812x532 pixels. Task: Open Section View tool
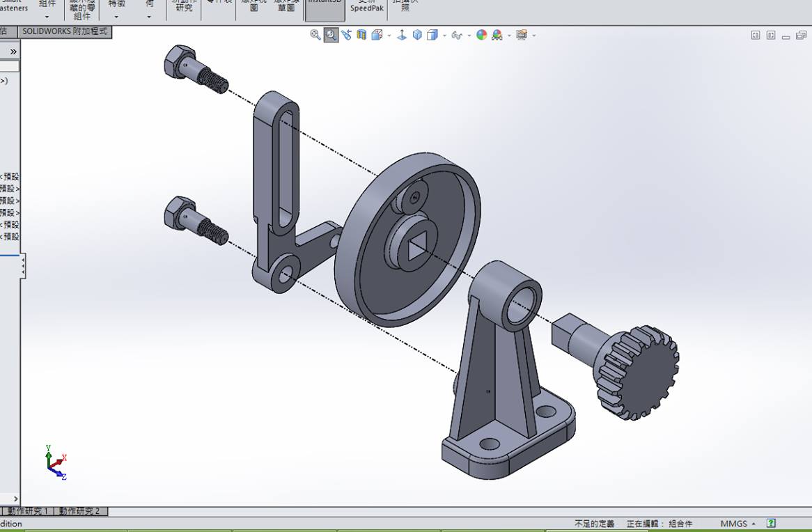pos(361,35)
